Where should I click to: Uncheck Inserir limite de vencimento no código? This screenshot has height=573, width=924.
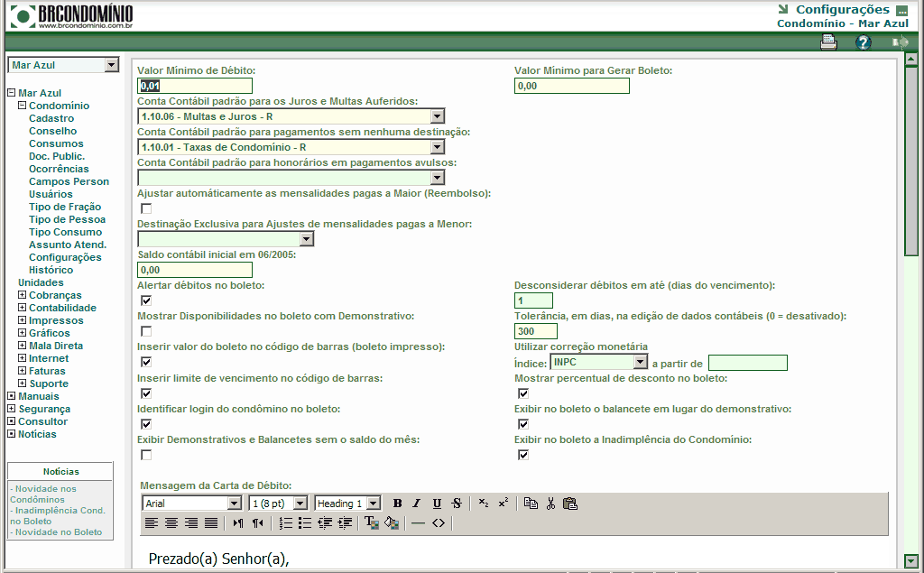(146, 393)
